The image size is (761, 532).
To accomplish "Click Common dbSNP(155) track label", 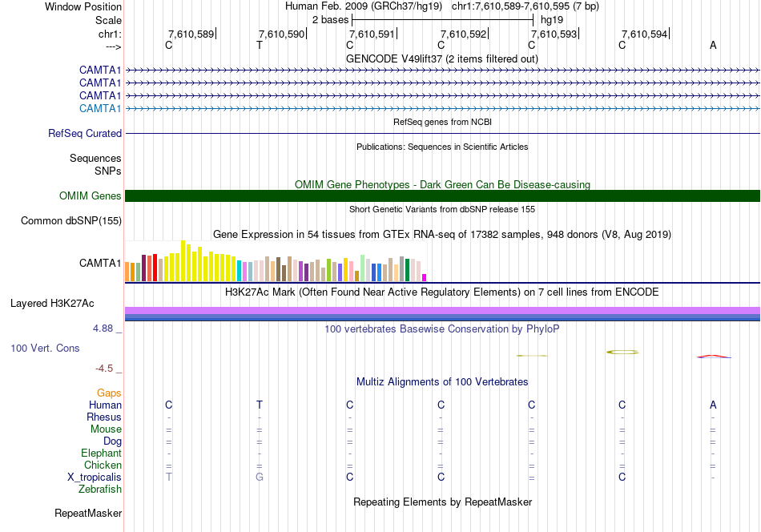I will 71,220.
